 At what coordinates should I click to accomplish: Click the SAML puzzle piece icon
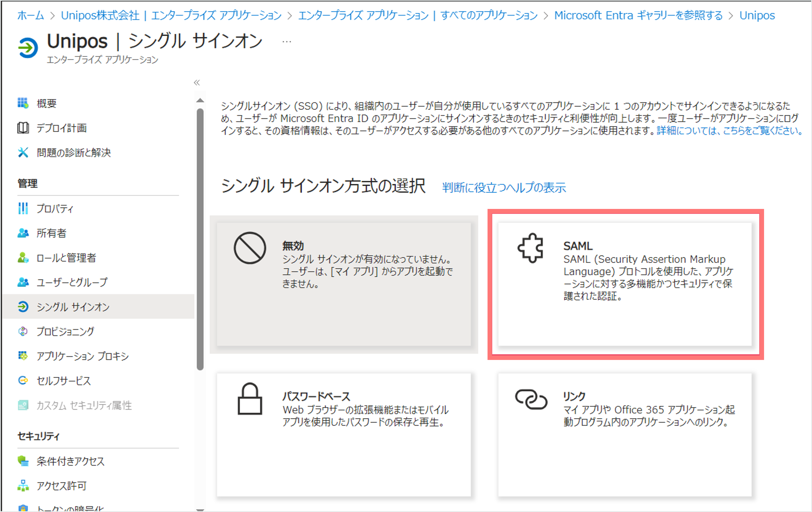coord(531,248)
